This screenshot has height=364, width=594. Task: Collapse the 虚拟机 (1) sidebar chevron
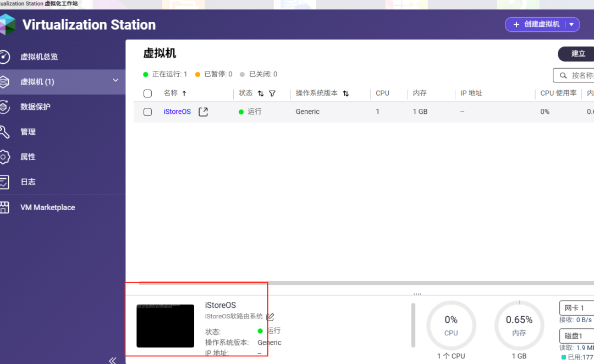(x=116, y=80)
